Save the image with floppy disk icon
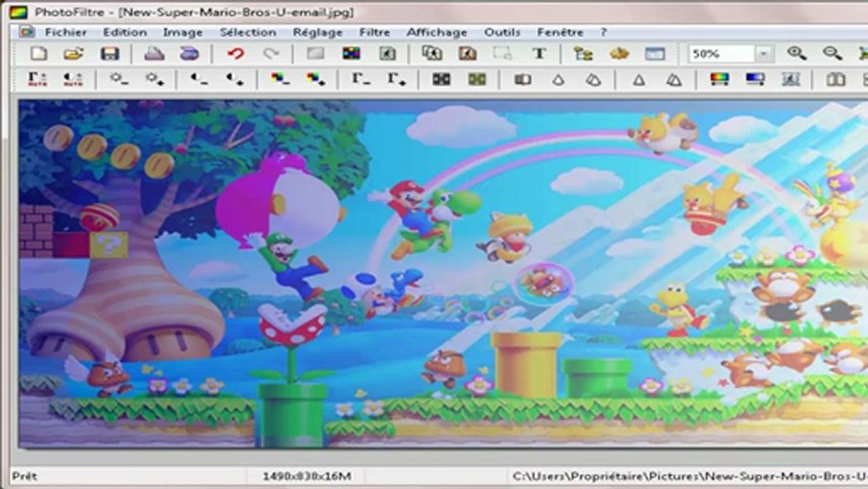 [109, 54]
